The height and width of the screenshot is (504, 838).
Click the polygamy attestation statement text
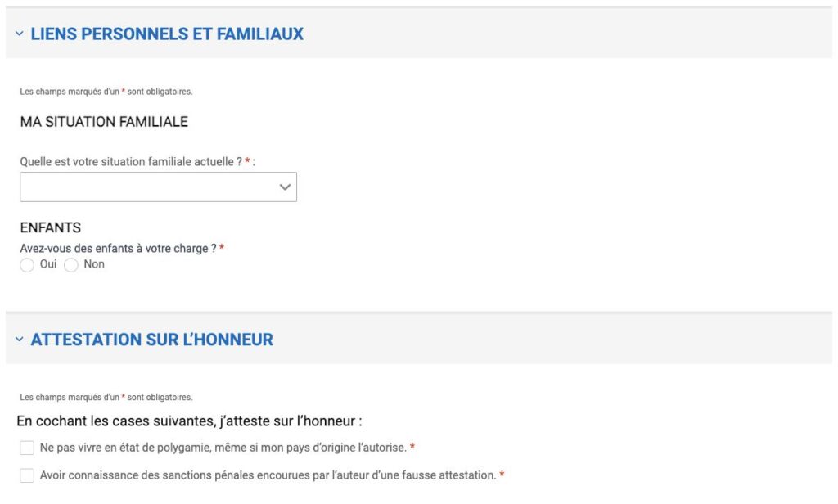(225, 447)
